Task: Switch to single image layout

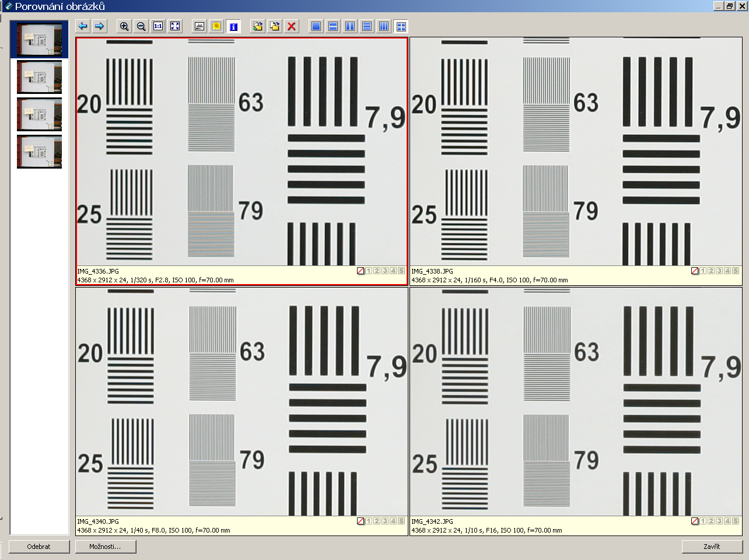Action: (x=316, y=26)
